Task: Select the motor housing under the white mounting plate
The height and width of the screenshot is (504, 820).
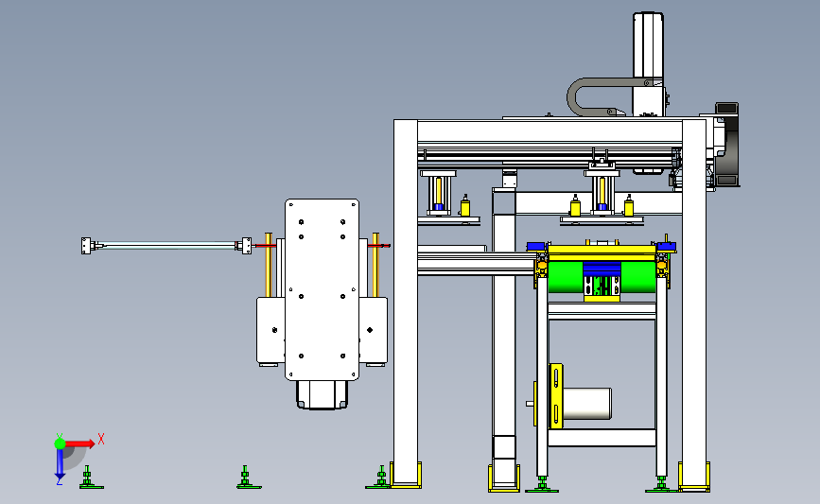Action: [322, 394]
